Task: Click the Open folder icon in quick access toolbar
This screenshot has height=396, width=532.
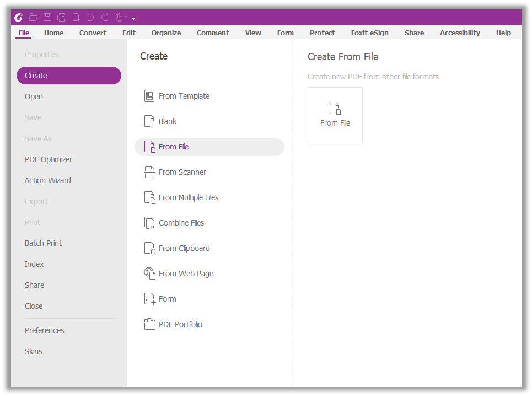Action: pos(33,17)
